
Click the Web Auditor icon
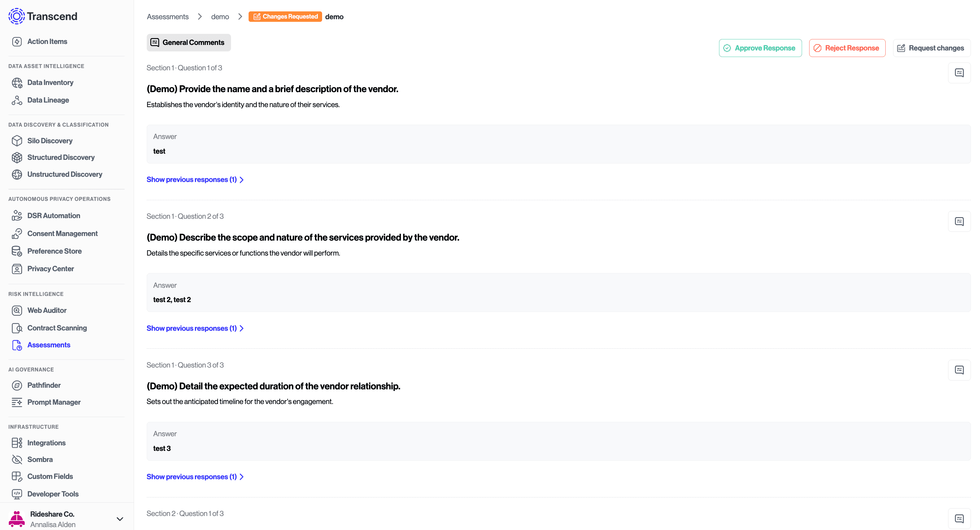(17, 310)
